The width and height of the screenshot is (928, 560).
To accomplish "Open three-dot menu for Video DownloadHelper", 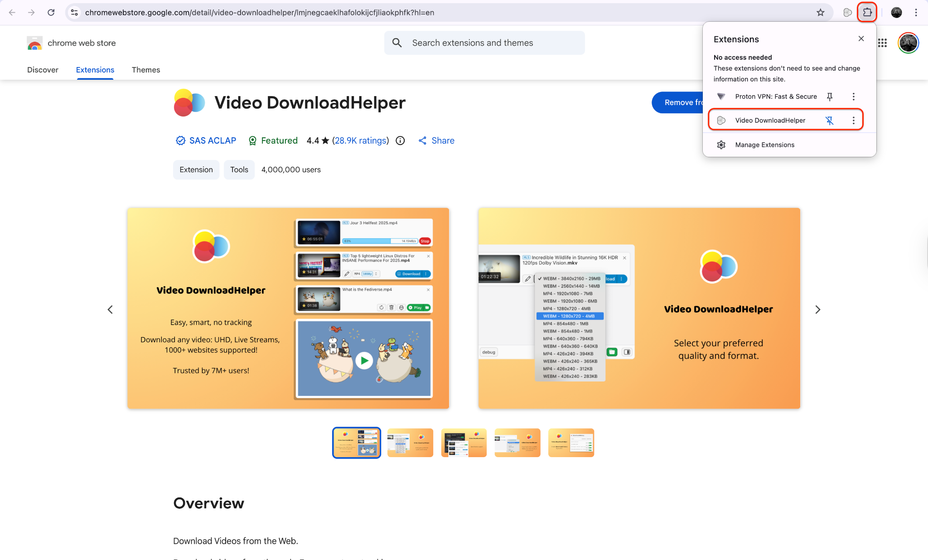I will (854, 120).
